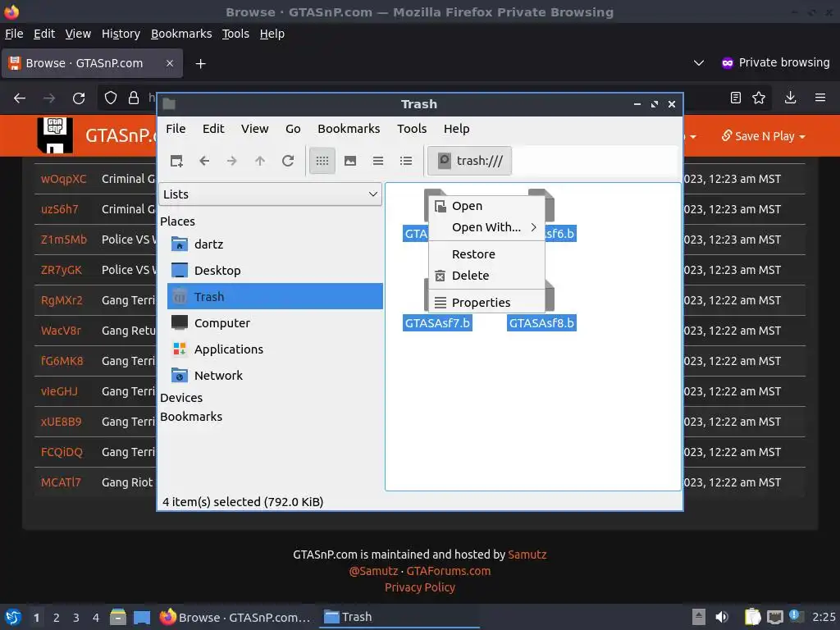Switch to thumbnail view in file manager
The height and width of the screenshot is (630, 840).
pos(350,161)
